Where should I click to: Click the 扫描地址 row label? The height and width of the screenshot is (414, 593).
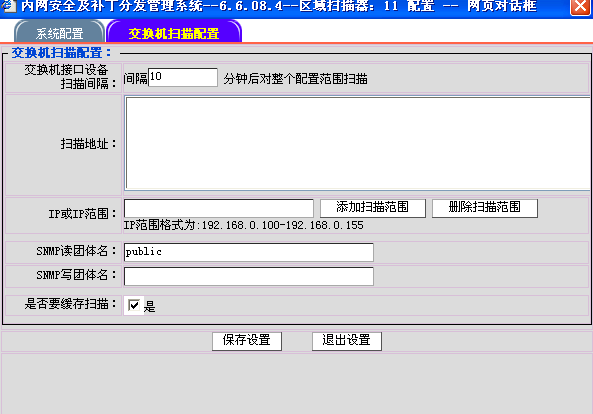pyautogui.click(x=88, y=144)
